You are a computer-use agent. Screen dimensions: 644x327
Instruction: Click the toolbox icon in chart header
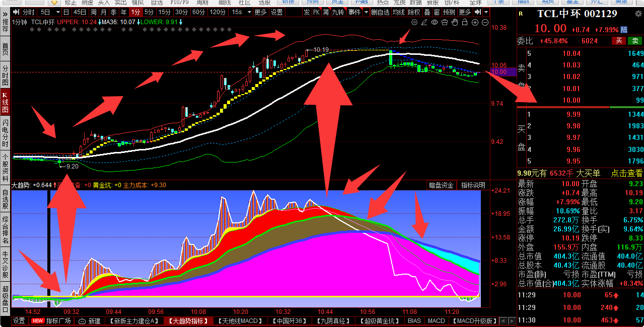pos(445,22)
